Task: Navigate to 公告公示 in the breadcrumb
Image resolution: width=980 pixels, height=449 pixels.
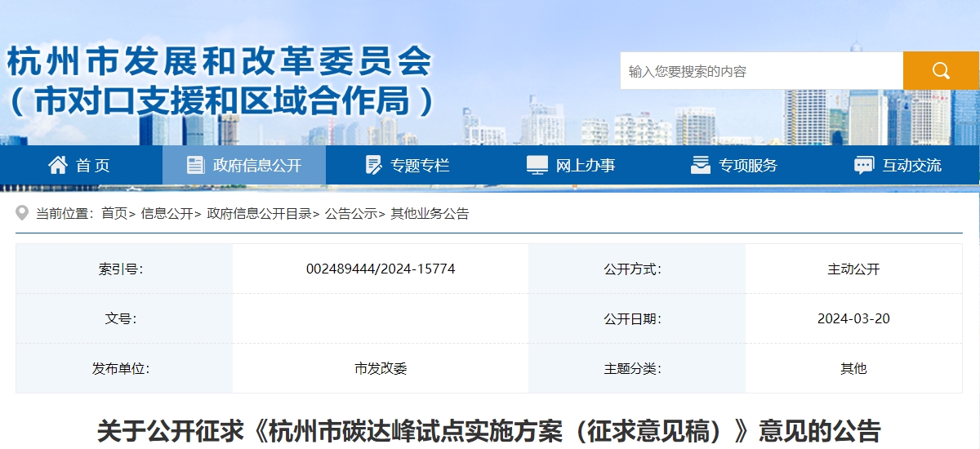Action: click(x=351, y=214)
